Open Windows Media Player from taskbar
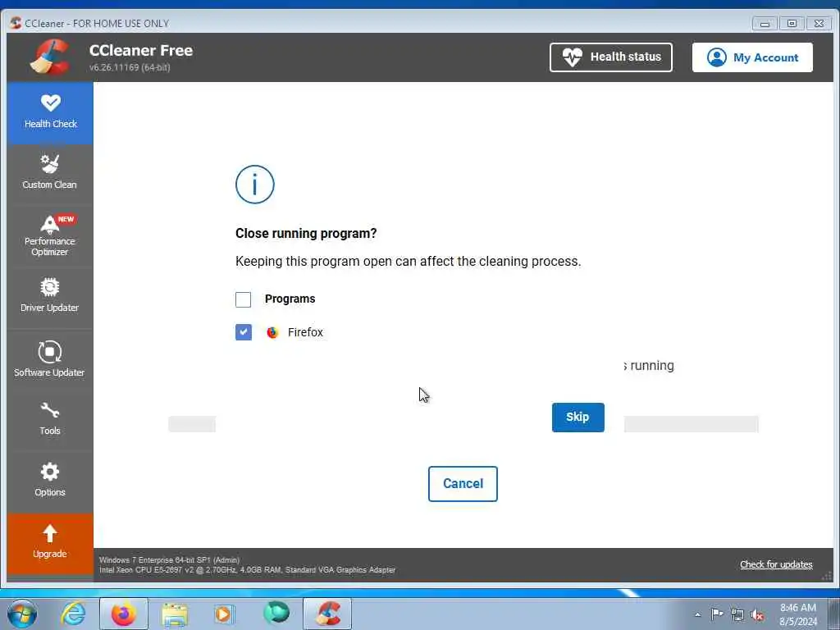This screenshot has width=840, height=630. click(223, 614)
